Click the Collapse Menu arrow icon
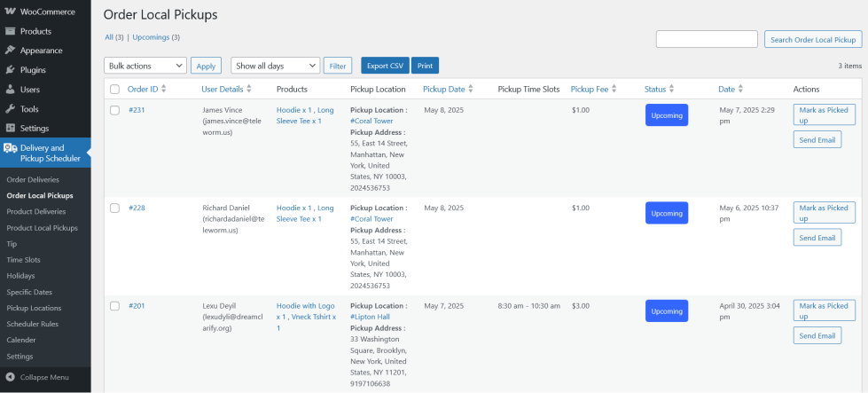The height and width of the screenshot is (393, 868). coord(10,377)
